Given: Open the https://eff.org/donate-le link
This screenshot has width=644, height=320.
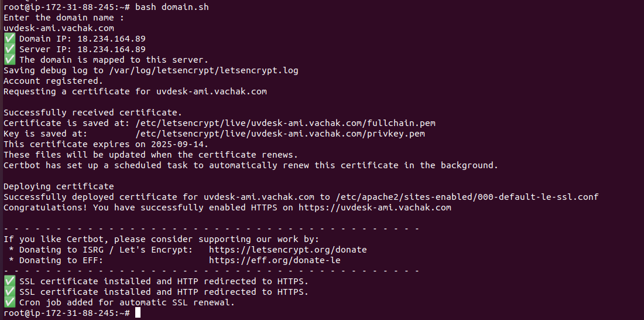Looking at the screenshot, I should point(275,260).
